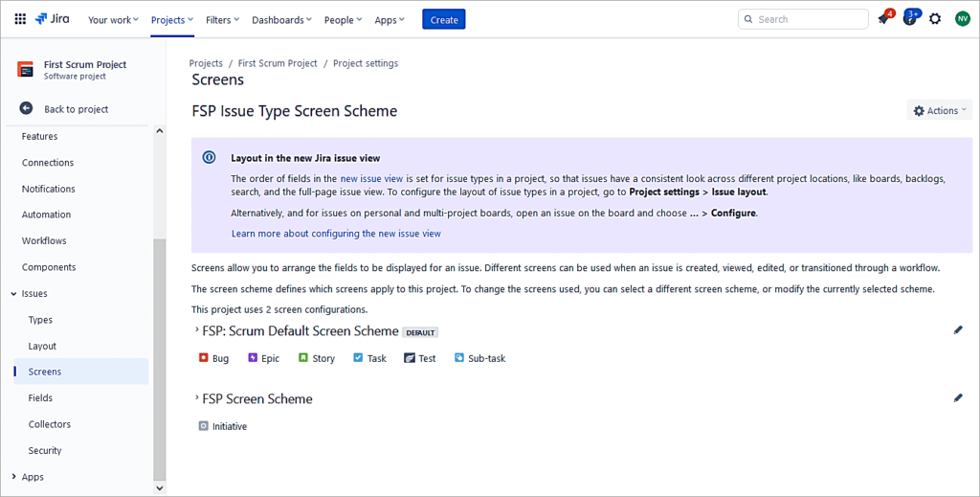Open Features in sidebar

click(39, 136)
